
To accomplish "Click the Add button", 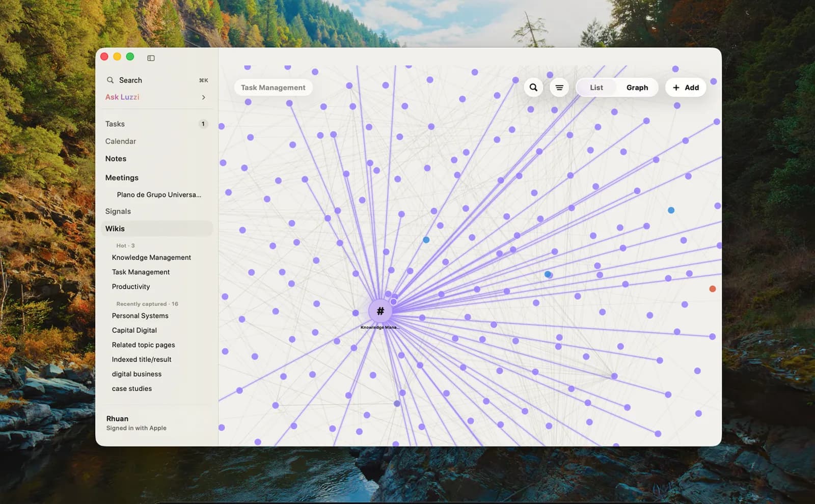I will coord(686,88).
